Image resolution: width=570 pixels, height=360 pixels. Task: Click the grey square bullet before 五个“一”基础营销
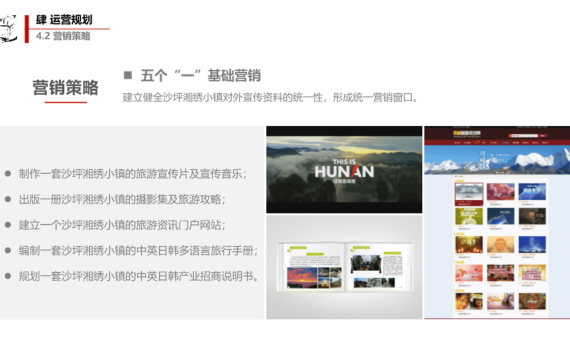(128, 75)
